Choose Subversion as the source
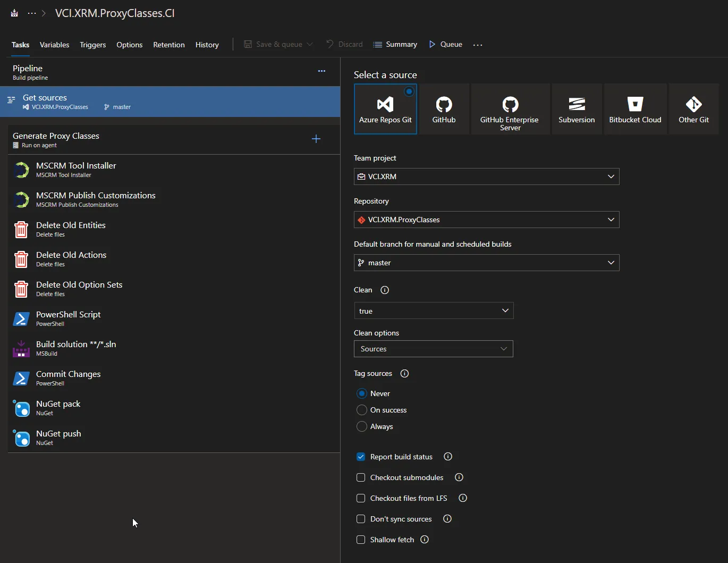Image resolution: width=728 pixels, height=563 pixels. point(577,109)
